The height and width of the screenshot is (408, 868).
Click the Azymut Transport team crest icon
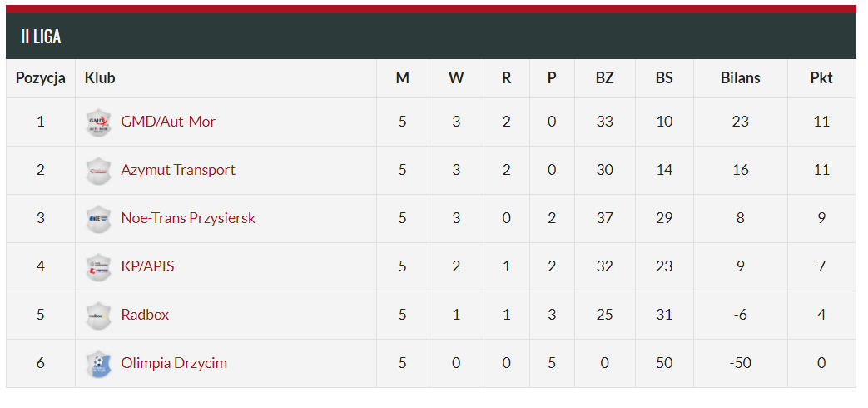[x=98, y=171]
